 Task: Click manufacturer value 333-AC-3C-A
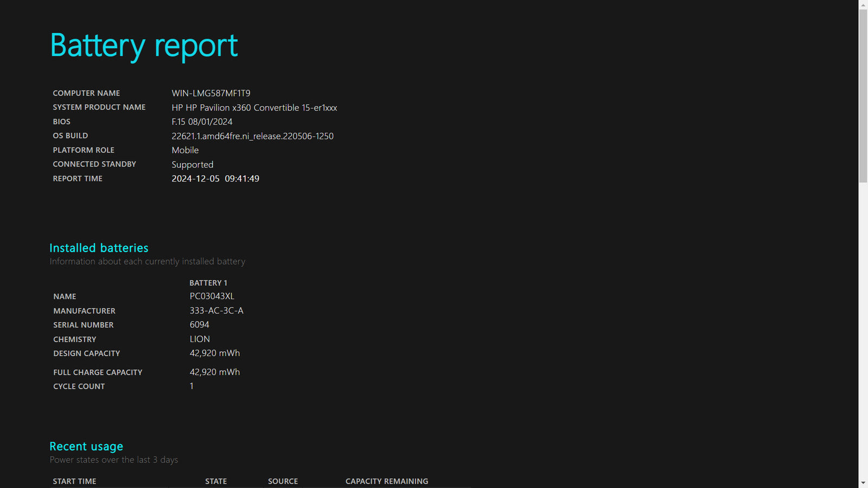pyautogui.click(x=216, y=311)
